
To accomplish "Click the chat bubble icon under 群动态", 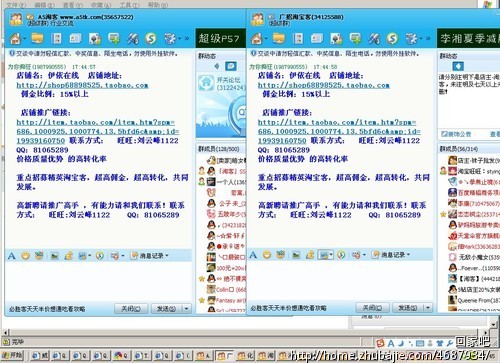I will (x=231, y=66).
